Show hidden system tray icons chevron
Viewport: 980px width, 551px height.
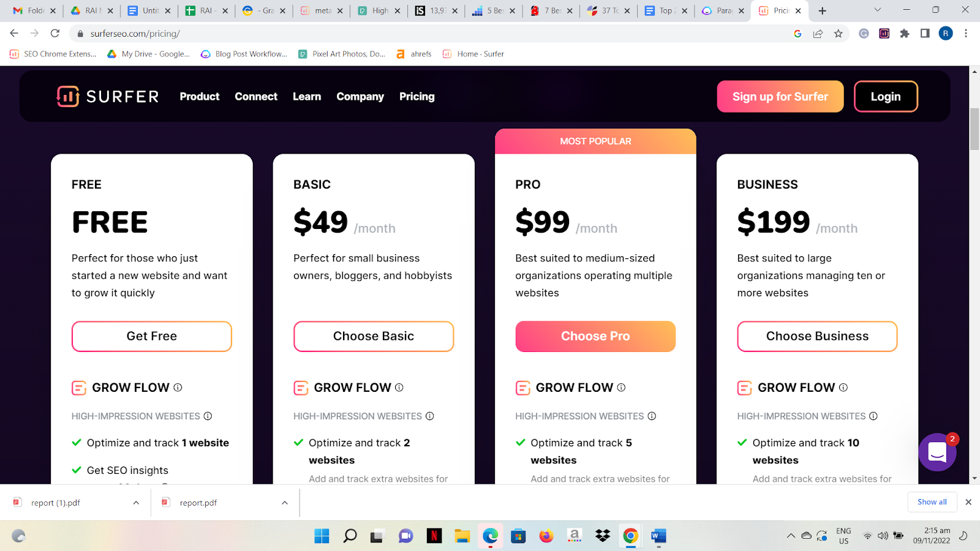pos(791,536)
